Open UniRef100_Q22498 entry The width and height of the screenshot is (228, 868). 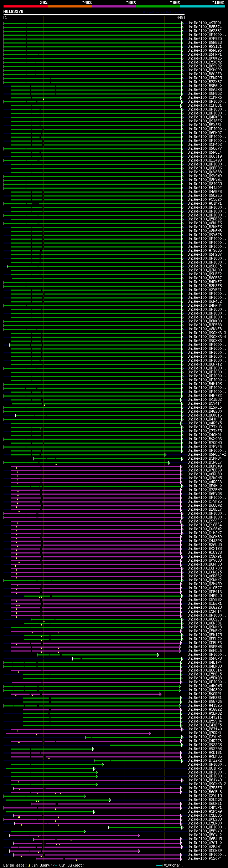click(x=204, y=160)
